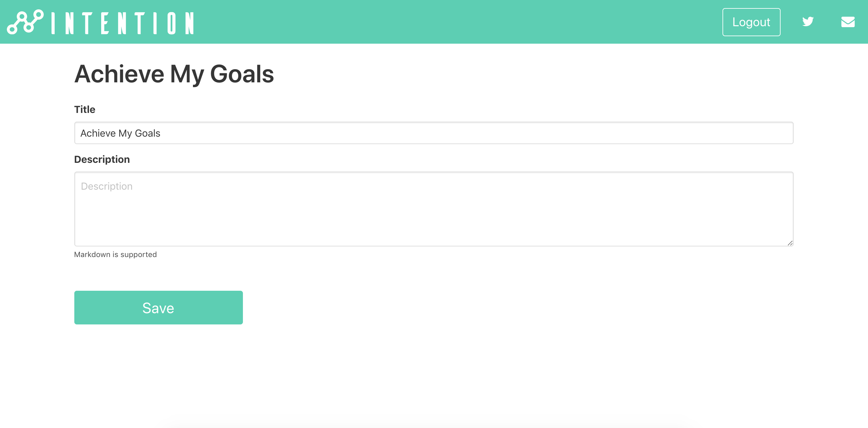The height and width of the screenshot is (428, 868).
Task: Select the word 'Achieve' in Title input
Action: coord(98,133)
